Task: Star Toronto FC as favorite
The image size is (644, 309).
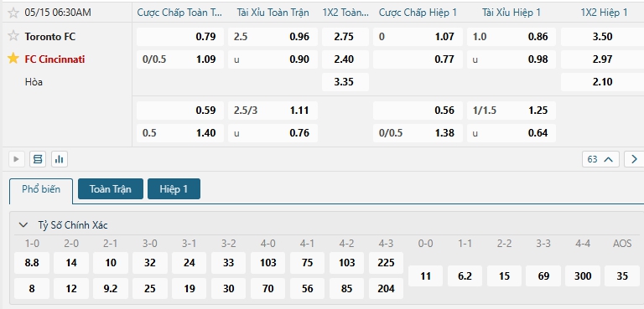Action: point(13,36)
